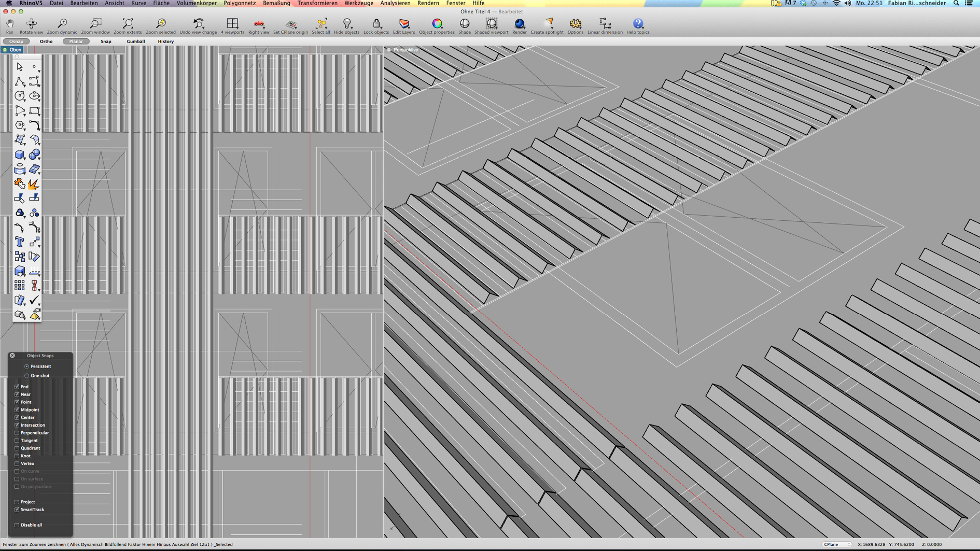This screenshot has width=980, height=551.
Task: Click the Join puzzle tool
Action: coord(20,183)
